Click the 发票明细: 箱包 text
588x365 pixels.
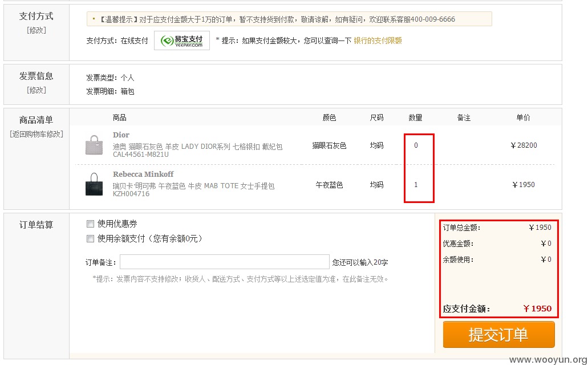point(110,91)
